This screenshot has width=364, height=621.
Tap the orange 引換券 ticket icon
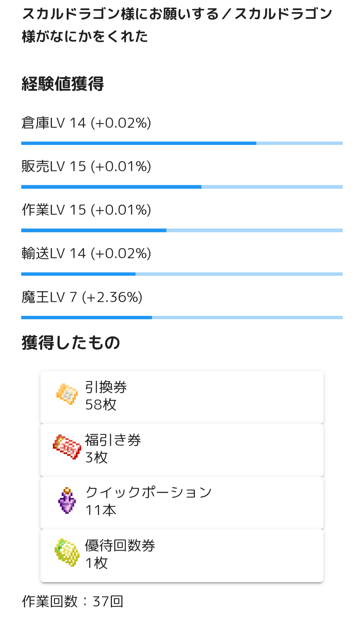pyautogui.click(x=67, y=394)
